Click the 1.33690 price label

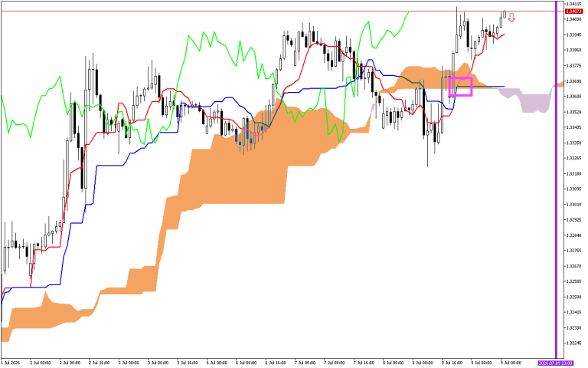coord(573,81)
